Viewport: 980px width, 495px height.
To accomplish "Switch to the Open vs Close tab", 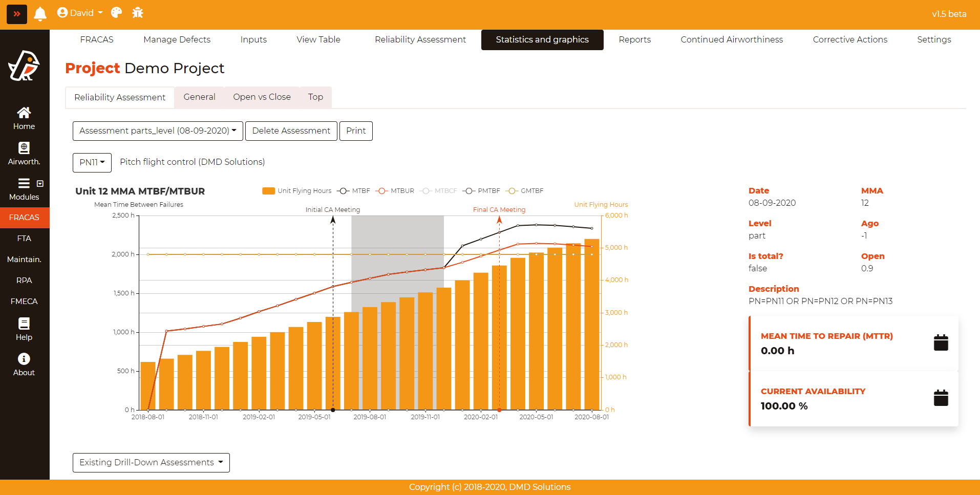I will click(x=262, y=97).
